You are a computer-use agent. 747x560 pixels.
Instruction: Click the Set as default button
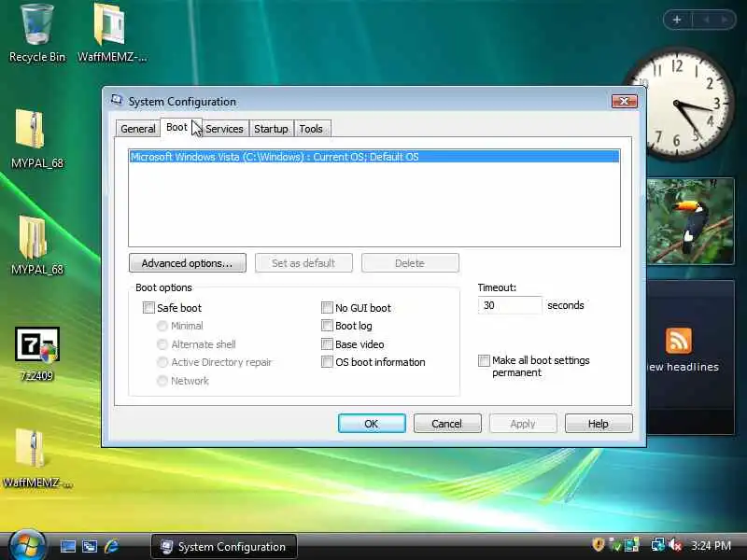pyautogui.click(x=303, y=263)
